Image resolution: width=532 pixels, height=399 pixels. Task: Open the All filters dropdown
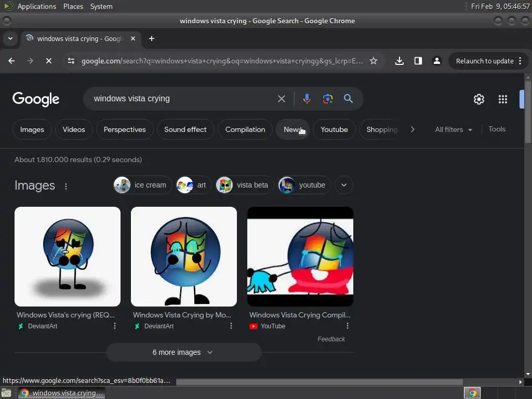454,129
